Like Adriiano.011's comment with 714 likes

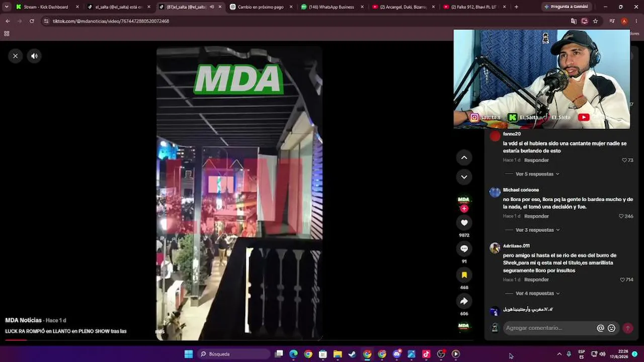click(x=622, y=280)
